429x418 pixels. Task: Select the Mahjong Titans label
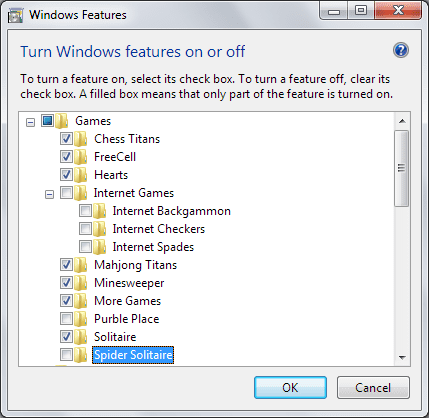point(135,265)
